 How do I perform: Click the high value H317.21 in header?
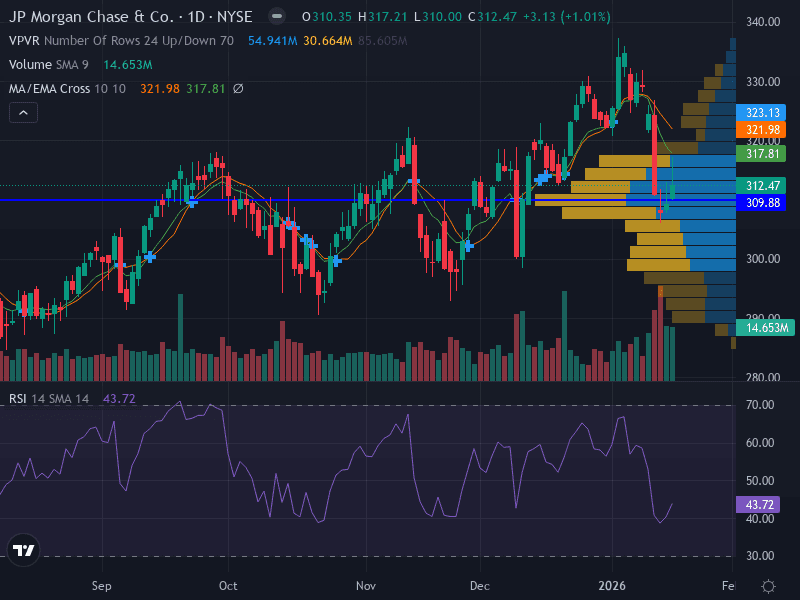pos(382,17)
